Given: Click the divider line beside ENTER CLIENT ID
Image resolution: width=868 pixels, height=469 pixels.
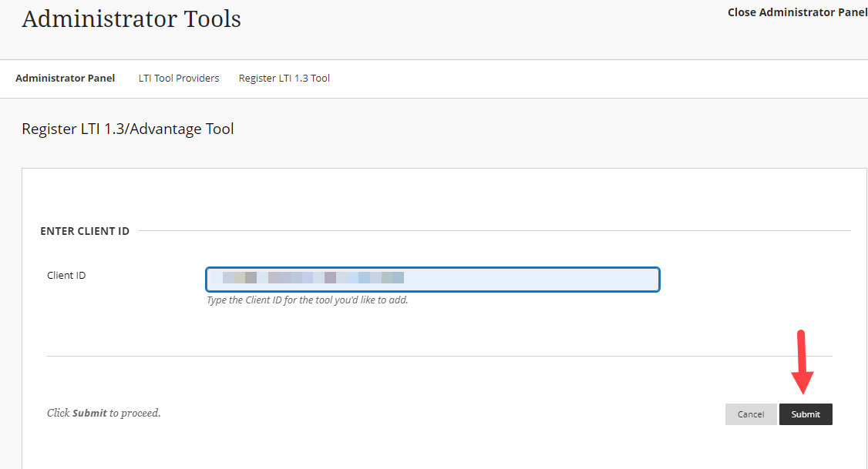Looking at the screenshot, I should click(493, 230).
